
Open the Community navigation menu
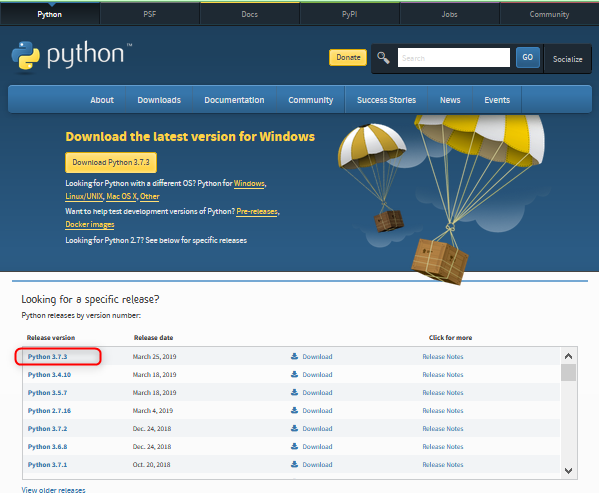pyautogui.click(x=311, y=100)
